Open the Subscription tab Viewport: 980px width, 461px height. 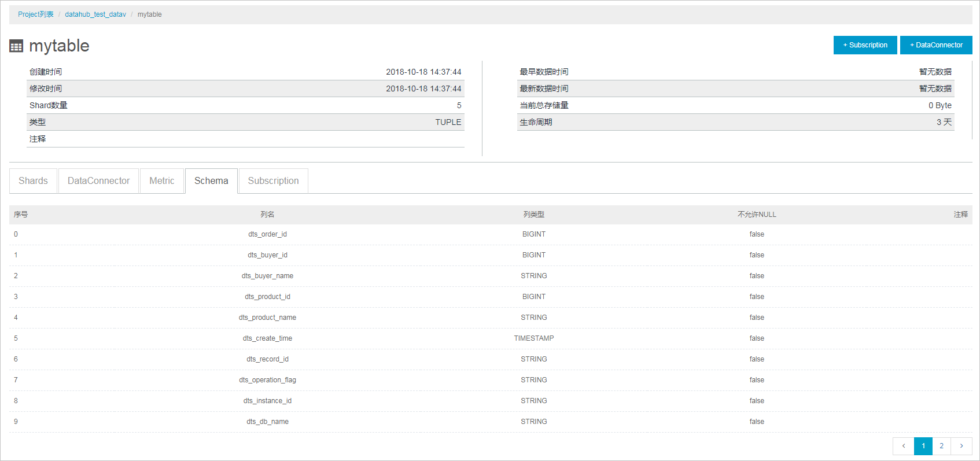click(273, 181)
